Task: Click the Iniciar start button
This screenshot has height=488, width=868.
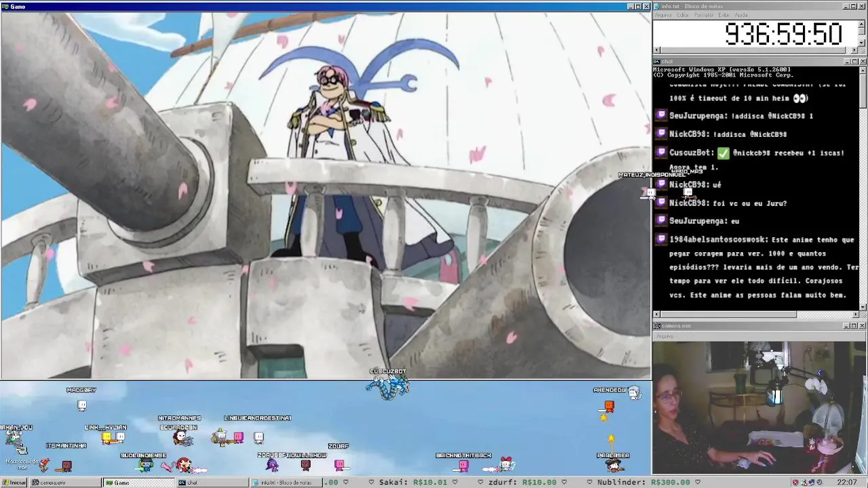Action: click(14, 483)
